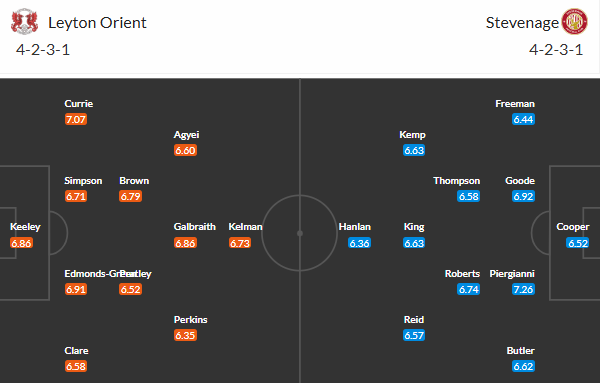The image size is (600, 383).
Task: Select Goode's 6.92 rating badge
Action: [x=523, y=196]
